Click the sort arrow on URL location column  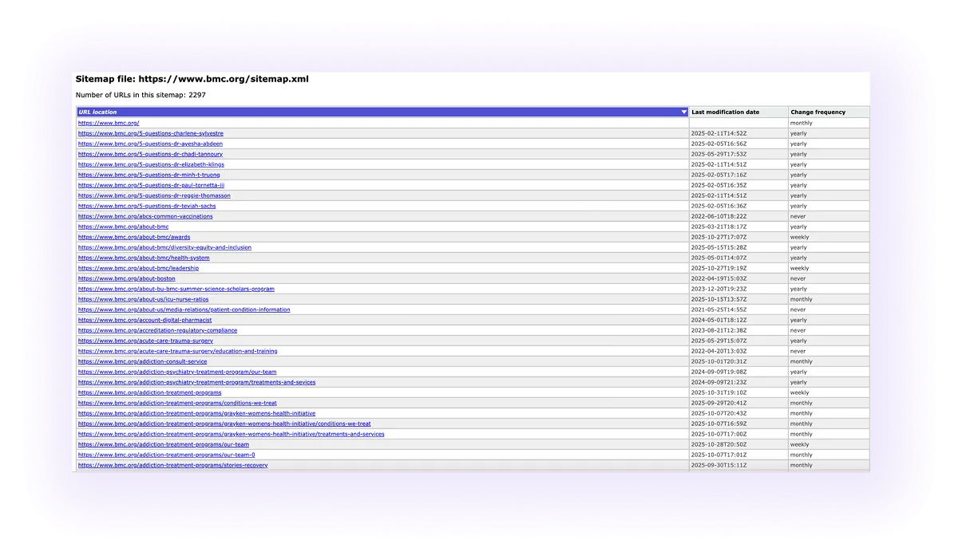tap(683, 112)
